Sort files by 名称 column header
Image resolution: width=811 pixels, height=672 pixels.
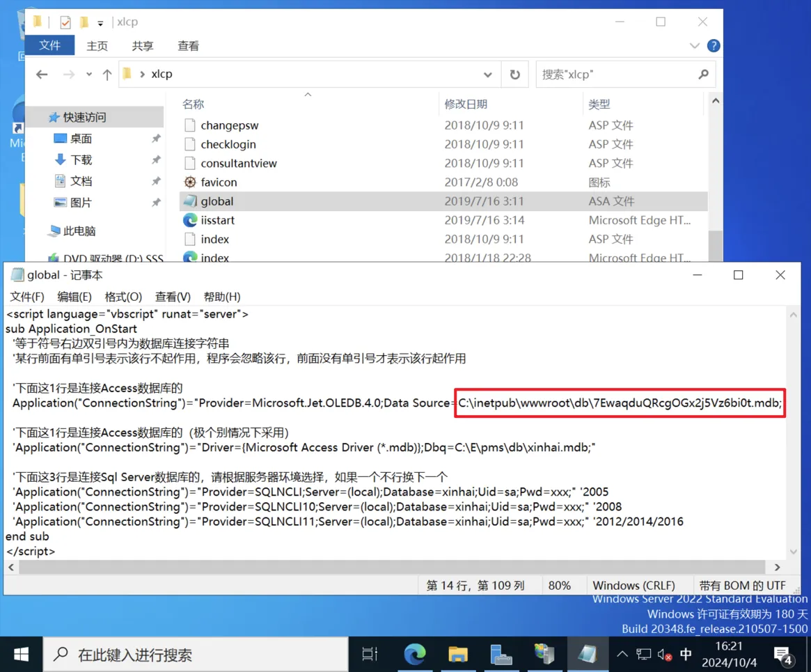194,104
